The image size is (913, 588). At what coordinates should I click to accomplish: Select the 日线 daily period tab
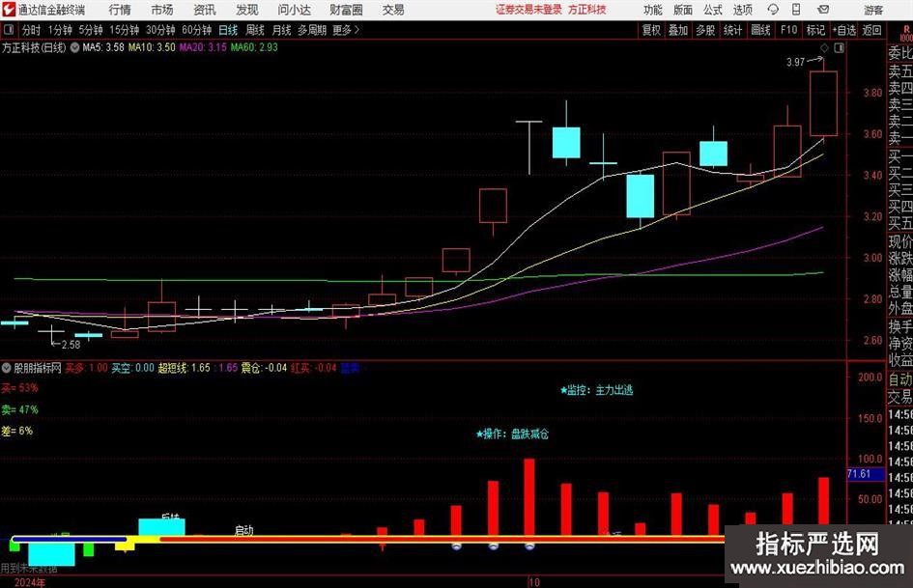pyautogui.click(x=228, y=30)
